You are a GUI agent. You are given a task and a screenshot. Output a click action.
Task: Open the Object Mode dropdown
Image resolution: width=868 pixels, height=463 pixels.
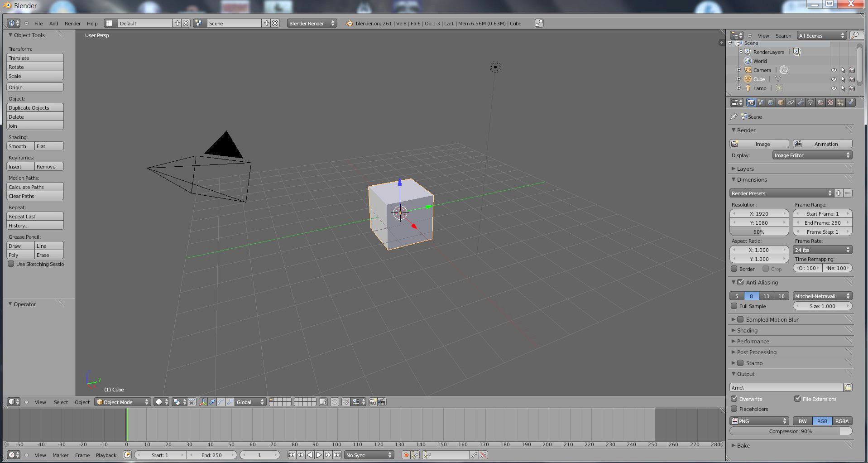122,402
